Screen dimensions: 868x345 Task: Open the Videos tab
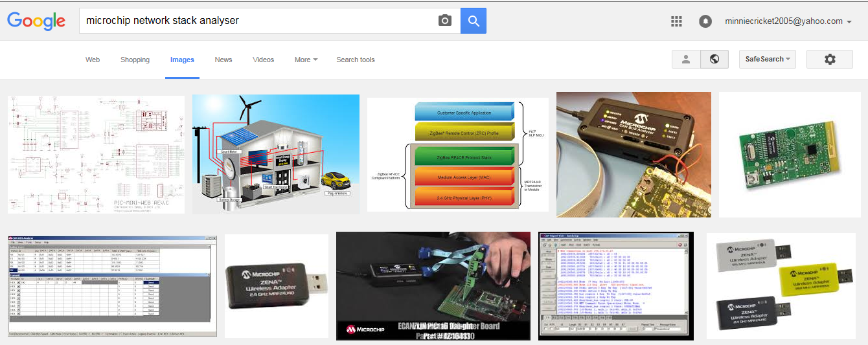pos(264,60)
